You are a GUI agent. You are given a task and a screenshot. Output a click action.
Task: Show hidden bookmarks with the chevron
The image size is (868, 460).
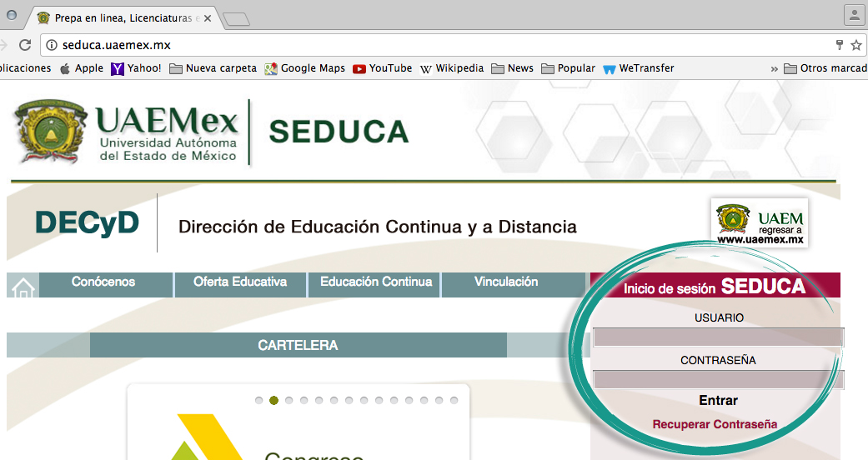coord(774,68)
